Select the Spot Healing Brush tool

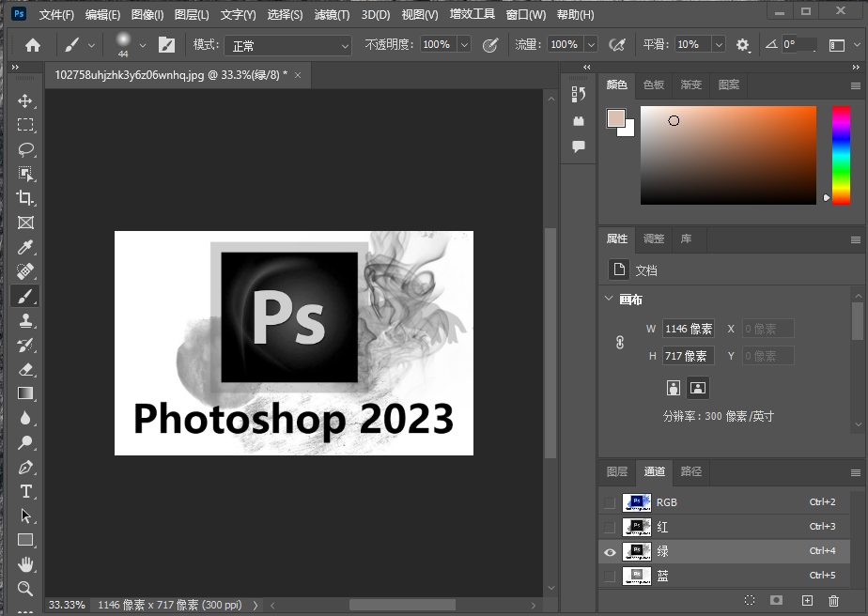click(25, 271)
